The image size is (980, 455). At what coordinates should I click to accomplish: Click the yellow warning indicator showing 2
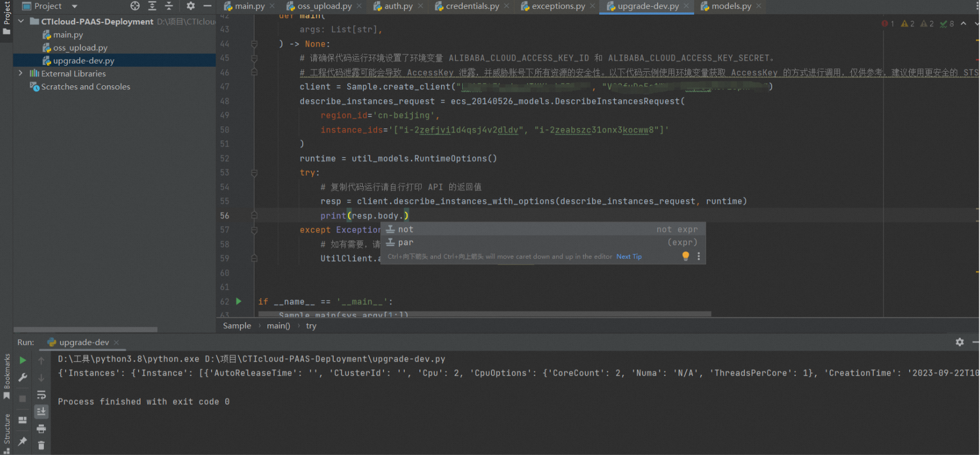click(908, 24)
